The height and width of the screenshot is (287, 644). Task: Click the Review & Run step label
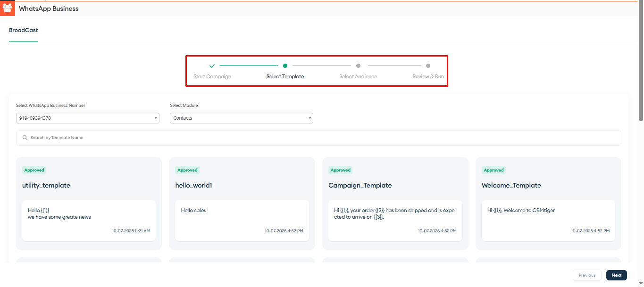click(x=428, y=76)
